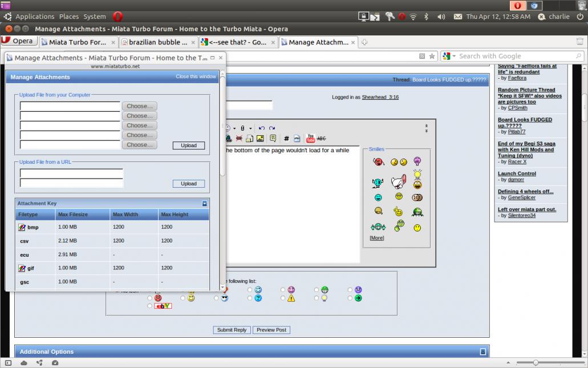Viewport: 588px width, 368px height.
Task: Select the green grin post icon
Action: pos(325,290)
